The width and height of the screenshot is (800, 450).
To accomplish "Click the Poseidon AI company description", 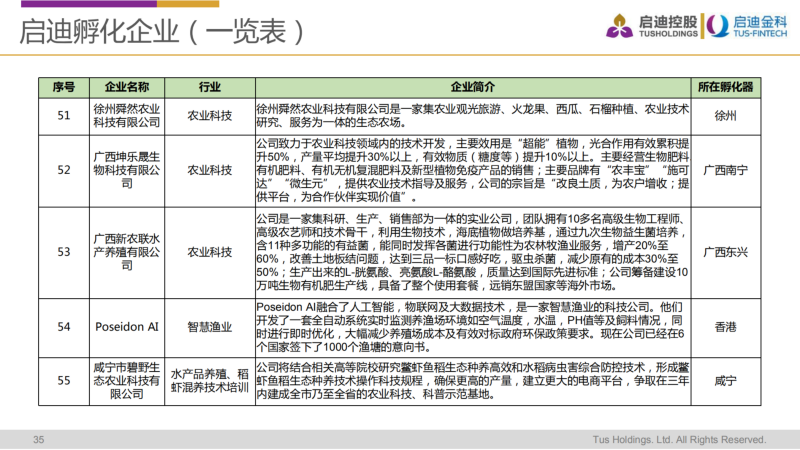I will [473, 327].
